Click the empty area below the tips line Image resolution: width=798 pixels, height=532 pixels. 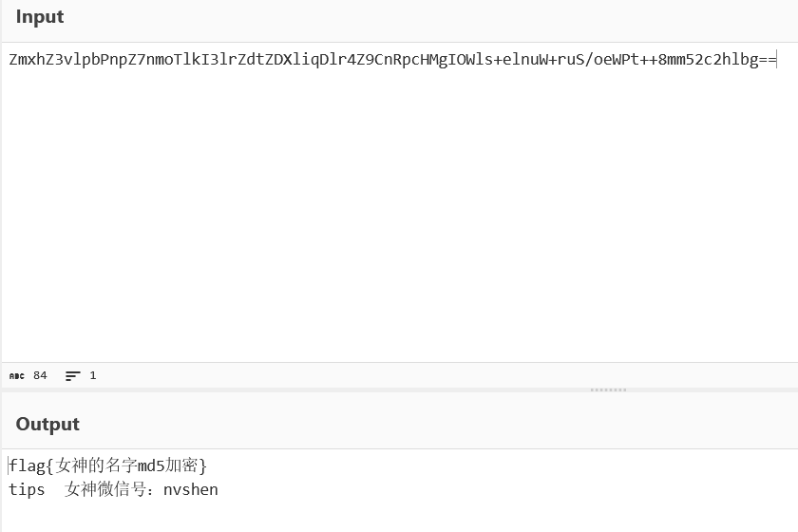(x=399, y=516)
